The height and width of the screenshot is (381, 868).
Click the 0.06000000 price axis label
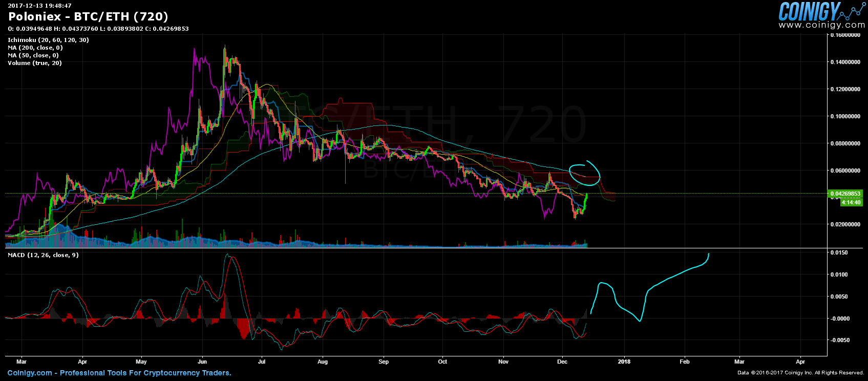pos(846,171)
